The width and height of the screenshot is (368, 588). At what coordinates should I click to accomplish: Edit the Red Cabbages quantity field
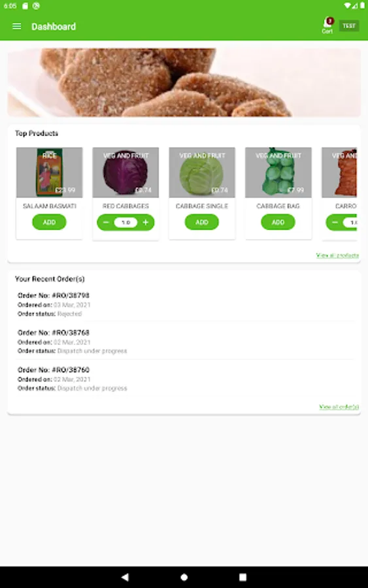click(x=125, y=222)
